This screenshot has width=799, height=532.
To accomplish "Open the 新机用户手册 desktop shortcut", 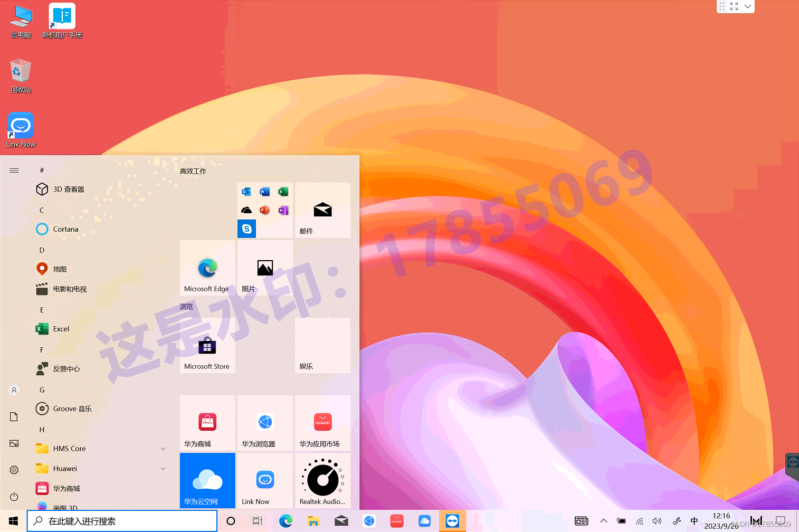I will pyautogui.click(x=62, y=22).
